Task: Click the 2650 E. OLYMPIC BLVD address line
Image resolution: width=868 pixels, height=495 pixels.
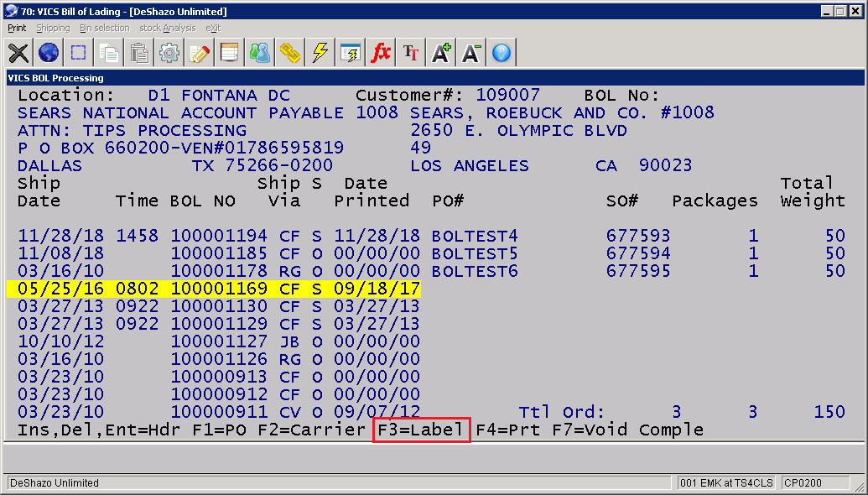Action: pyautogui.click(x=518, y=131)
